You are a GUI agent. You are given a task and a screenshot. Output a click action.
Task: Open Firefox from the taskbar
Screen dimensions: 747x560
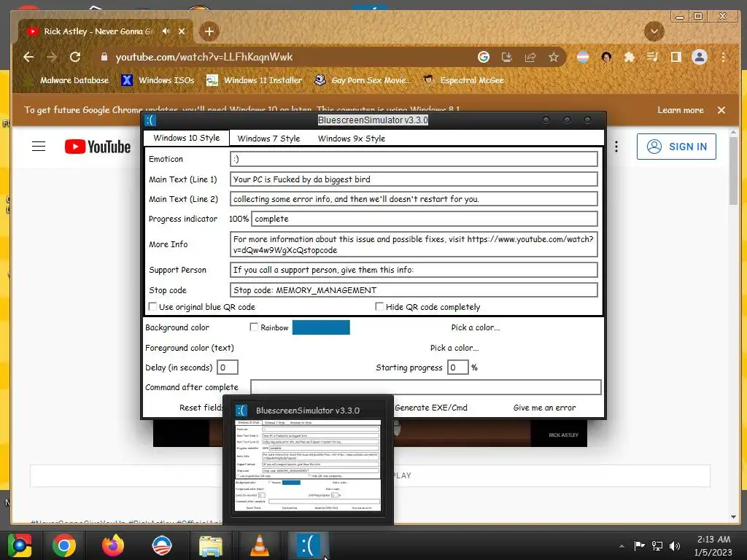(113, 545)
